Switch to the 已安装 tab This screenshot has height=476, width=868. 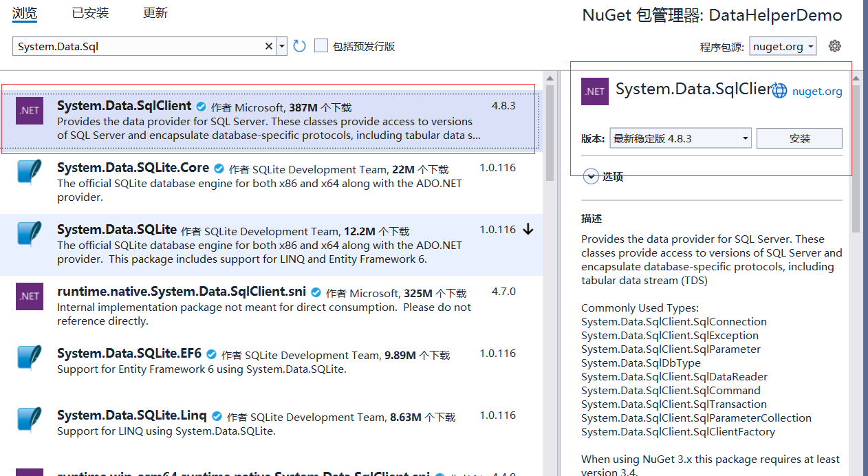[x=90, y=13]
